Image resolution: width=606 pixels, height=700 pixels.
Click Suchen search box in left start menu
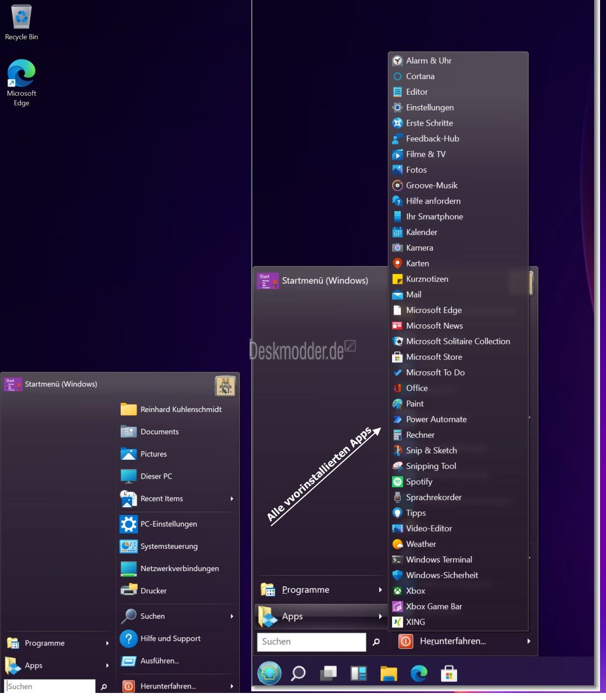(x=50, y=686)
